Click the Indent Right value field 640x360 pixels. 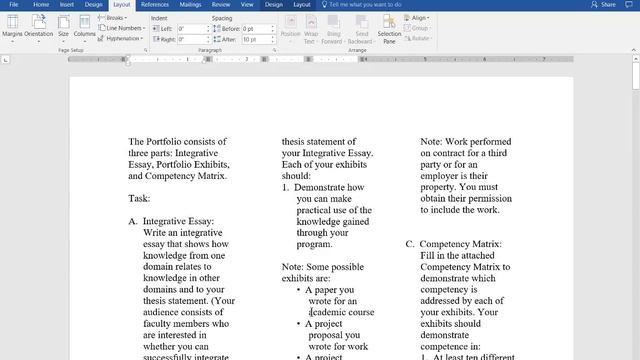pyautogui.click(x=191, y=40)
